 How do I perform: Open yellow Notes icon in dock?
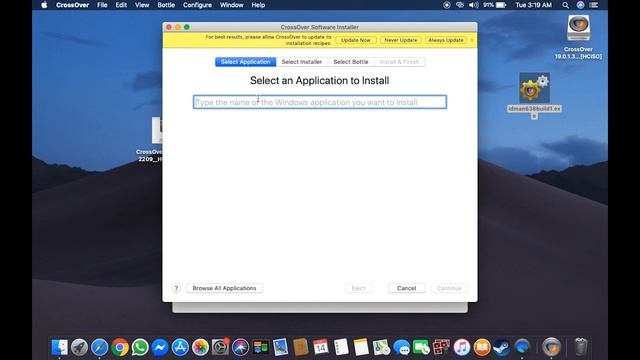pos(361,347)
